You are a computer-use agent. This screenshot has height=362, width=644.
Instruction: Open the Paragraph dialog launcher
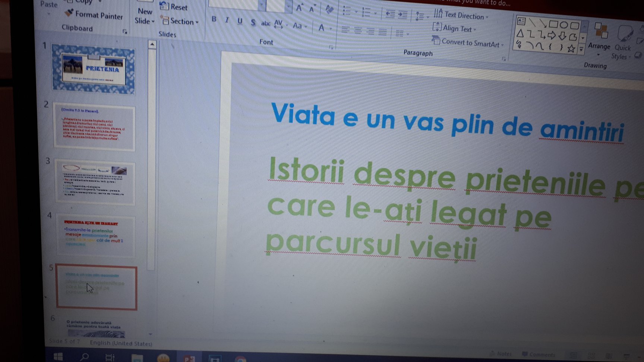(x=504, y=59)
